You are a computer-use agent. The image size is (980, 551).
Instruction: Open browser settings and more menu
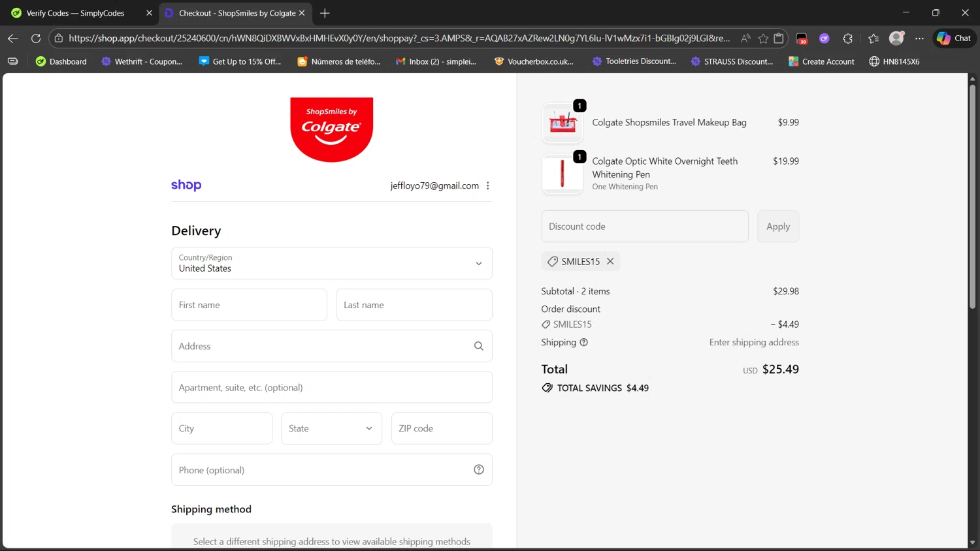click(919, 39)
